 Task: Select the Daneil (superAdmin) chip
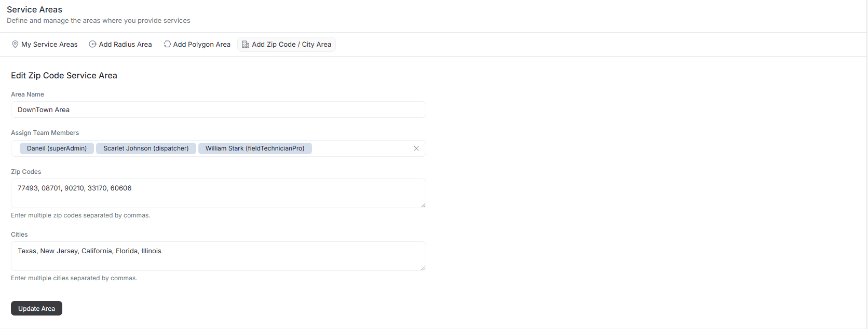pos(57,148)
